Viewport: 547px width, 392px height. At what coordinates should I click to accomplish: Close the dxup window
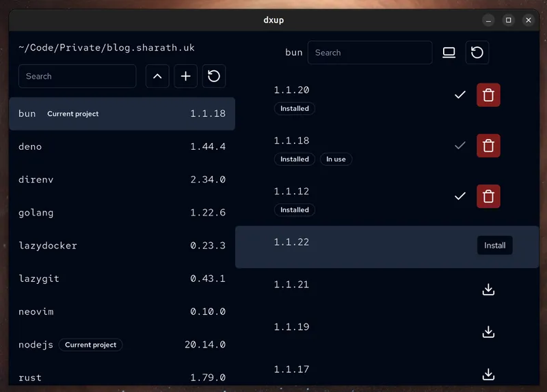tap(529, 21)
